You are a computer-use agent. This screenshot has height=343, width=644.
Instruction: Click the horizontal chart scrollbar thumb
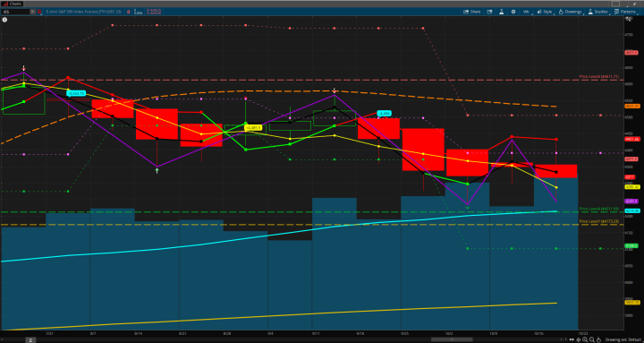click(x=452, y=339)
